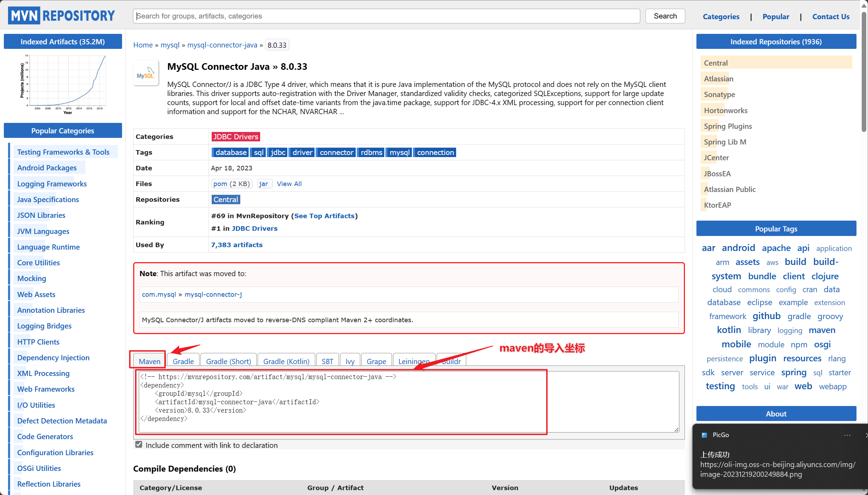Select Hortonworks repository

[x=725, y=110]
